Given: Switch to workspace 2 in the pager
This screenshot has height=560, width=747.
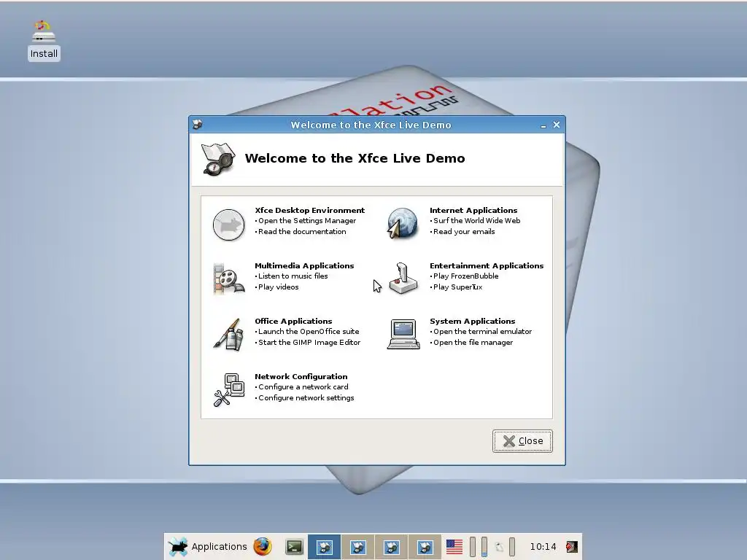Looking at the screenshot, I should pos(357,547).
